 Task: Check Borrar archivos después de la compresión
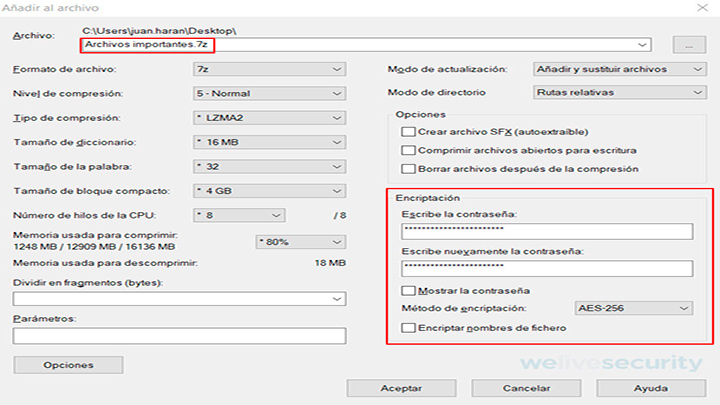click(x=407, y=168)
